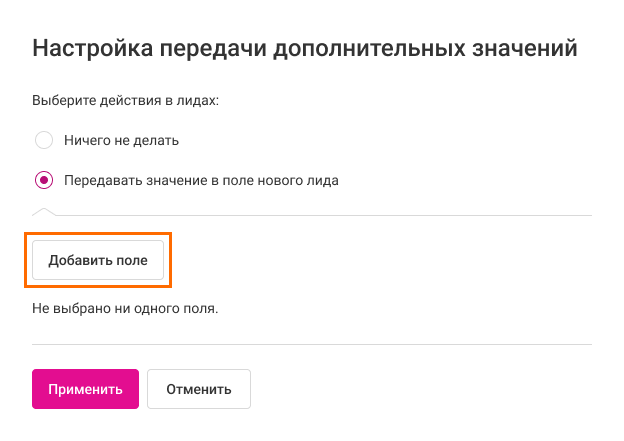Click the "Не выбрано ни одного поля." message
This screenshot has height=441, width=624.
click(x=125, y=308)
